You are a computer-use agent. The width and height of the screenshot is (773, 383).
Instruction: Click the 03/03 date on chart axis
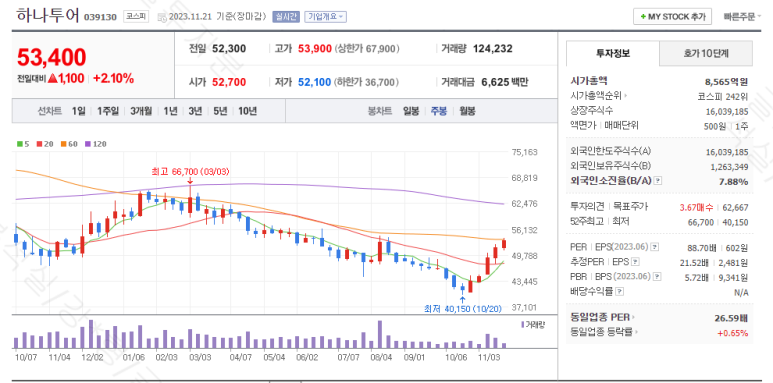pyautogui.click(x=200, y=357)
